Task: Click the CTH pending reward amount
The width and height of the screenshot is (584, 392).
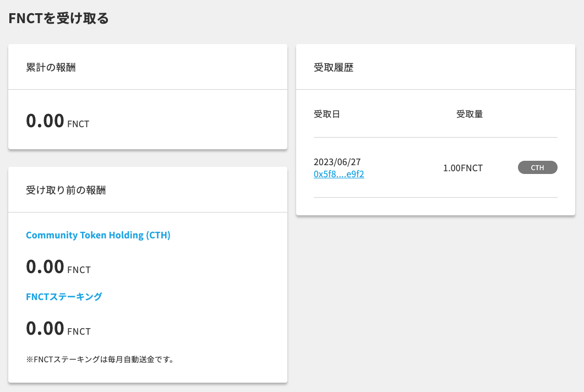Action: (44, 266)
